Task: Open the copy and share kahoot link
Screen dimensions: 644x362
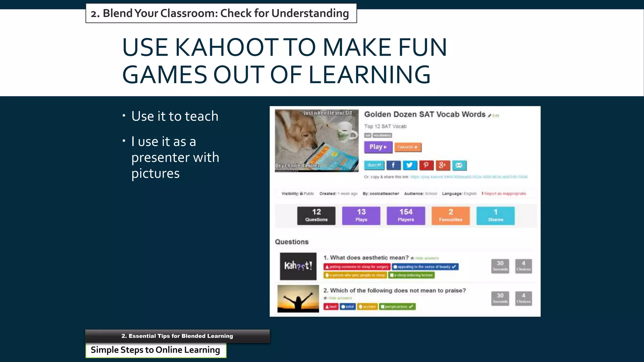Action: click(469, 177)
